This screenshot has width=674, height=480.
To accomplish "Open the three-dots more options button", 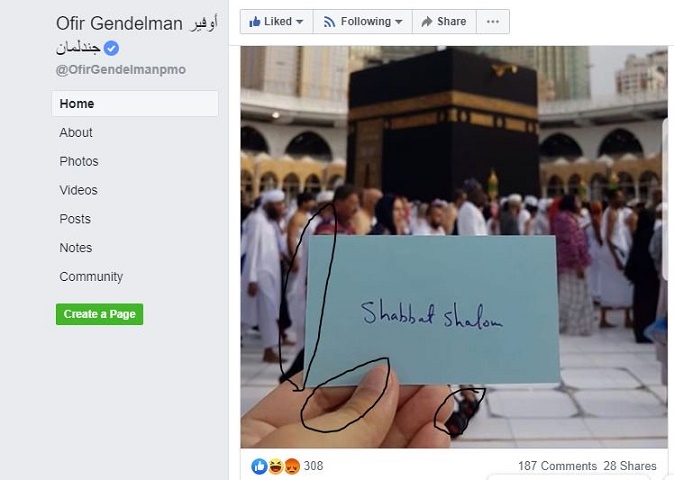I will (x=493, y=21).
